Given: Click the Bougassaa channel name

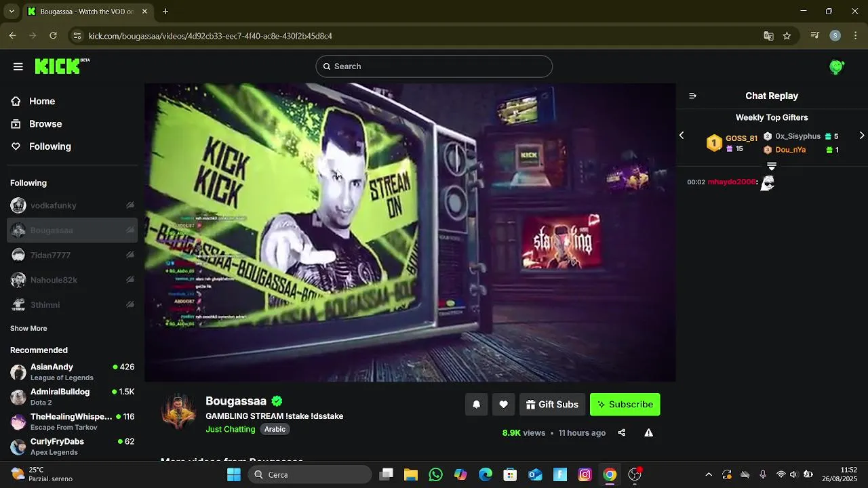Looking at the screenshot, I should click(236, 401).
